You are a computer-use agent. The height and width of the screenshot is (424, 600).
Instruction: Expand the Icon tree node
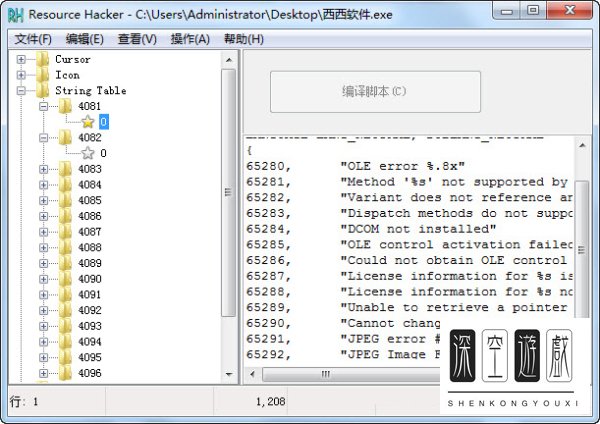(x=21, y=75)
